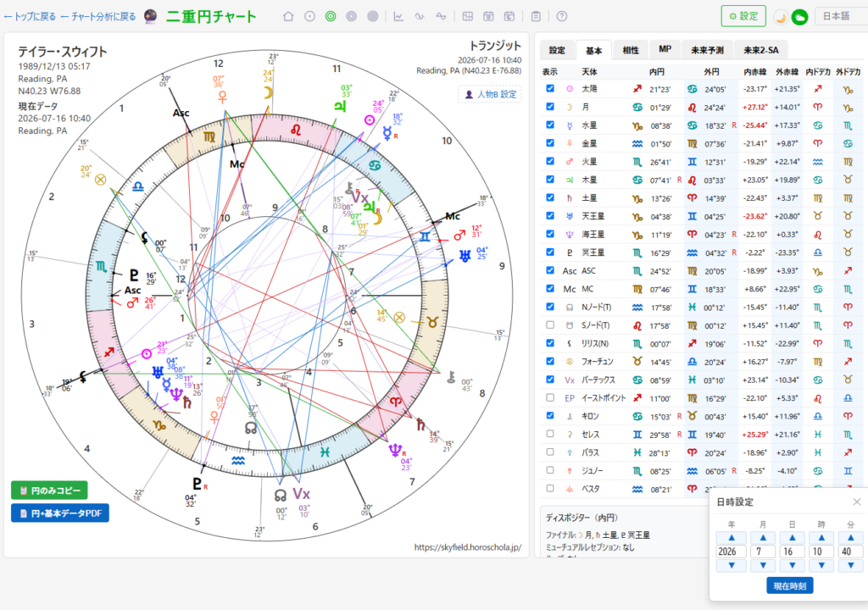Switch to the 基本 tab

593,50
